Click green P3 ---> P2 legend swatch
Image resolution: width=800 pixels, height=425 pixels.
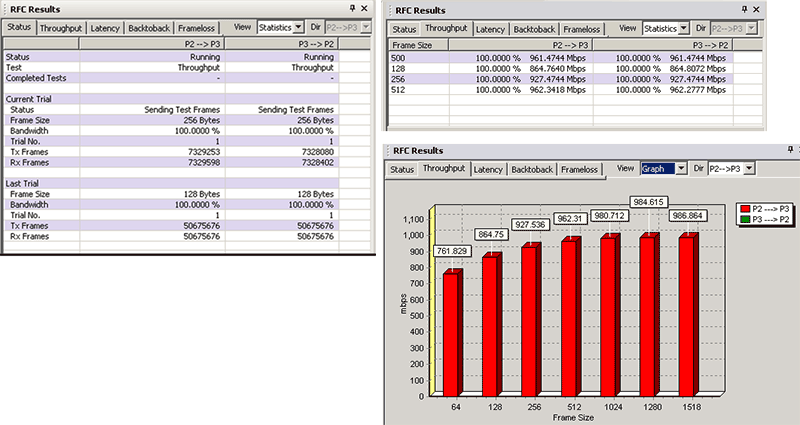pyautogui.click(x=745, y=219)
